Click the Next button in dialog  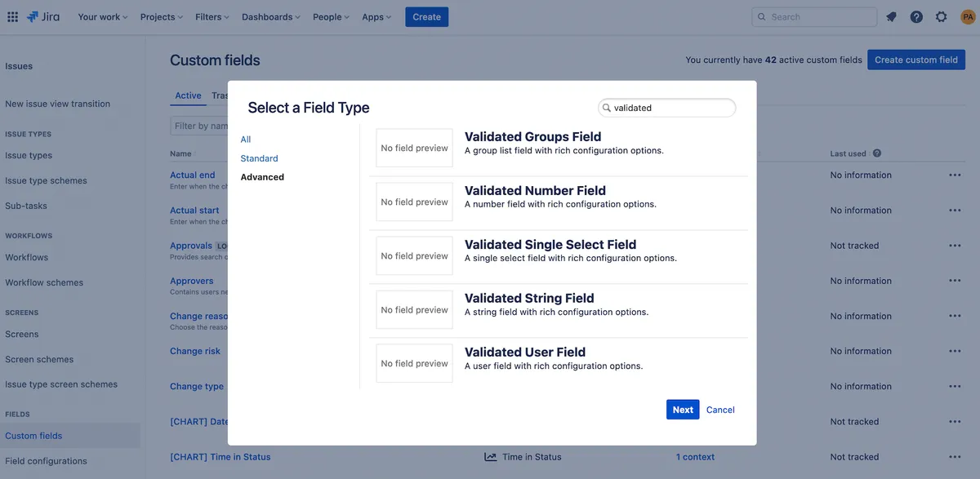[x=683, y=410]
